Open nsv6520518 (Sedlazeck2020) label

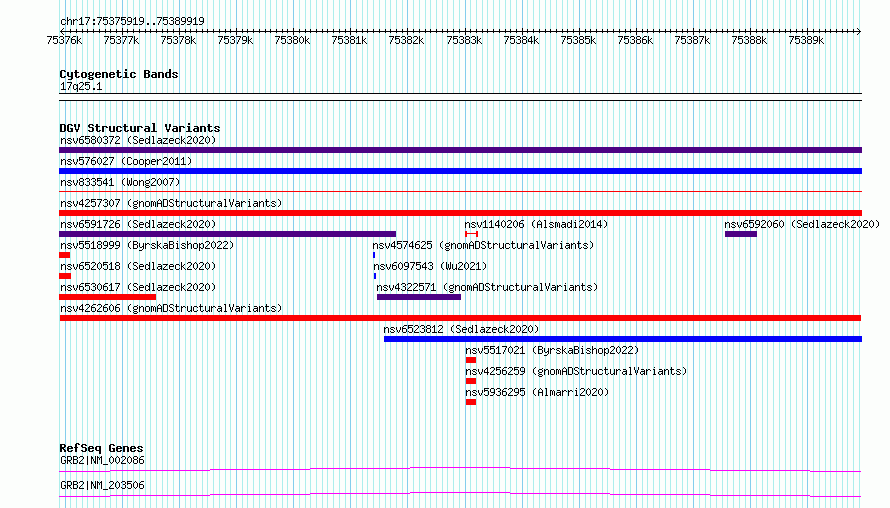tap(138, 266)
